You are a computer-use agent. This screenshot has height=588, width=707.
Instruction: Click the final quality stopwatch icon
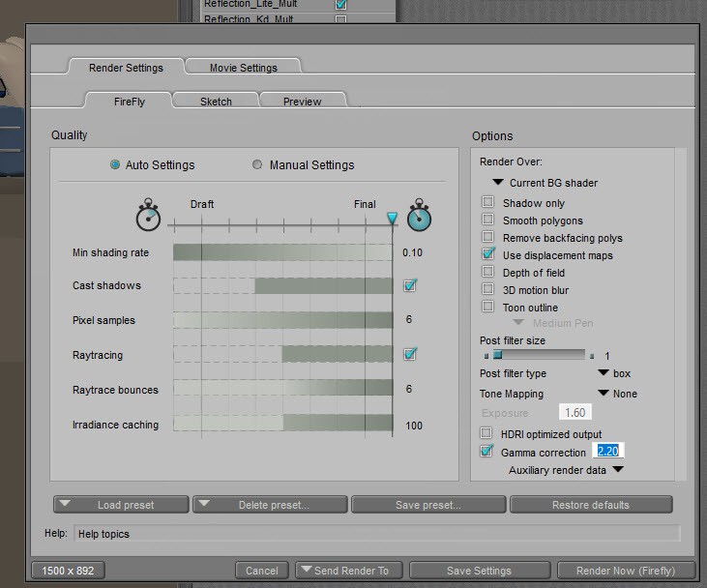(419, 215)
